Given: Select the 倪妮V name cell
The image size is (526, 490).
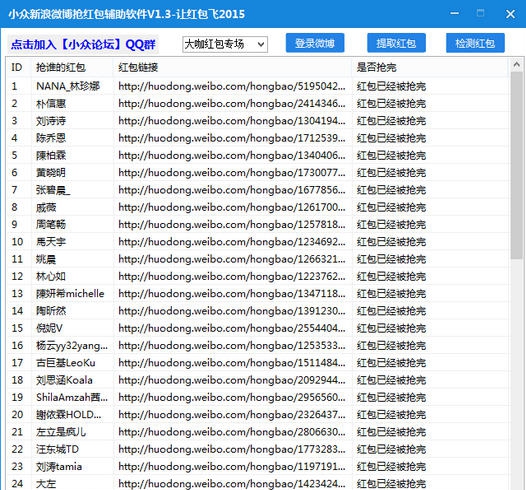Looking at the screenshot, I should [49, 328].
